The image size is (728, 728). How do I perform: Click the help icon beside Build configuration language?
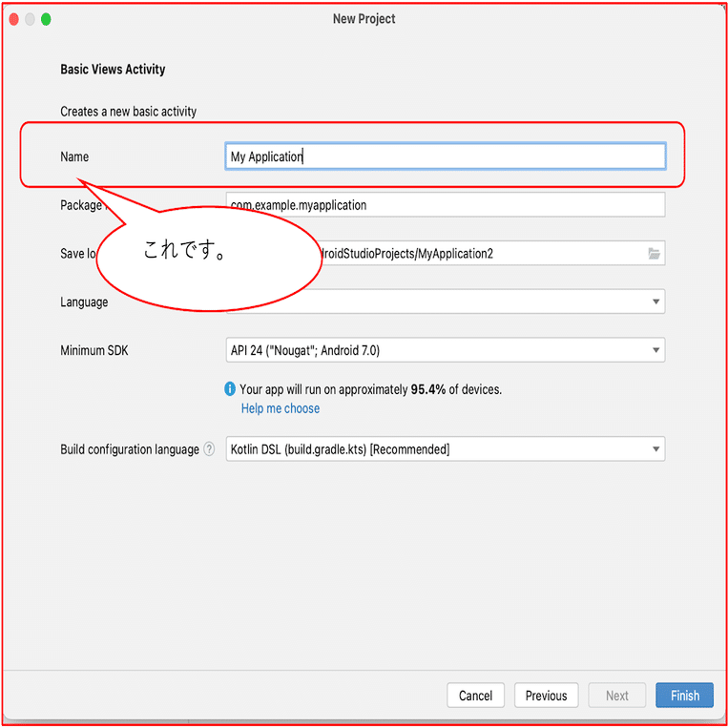[209, 449]
